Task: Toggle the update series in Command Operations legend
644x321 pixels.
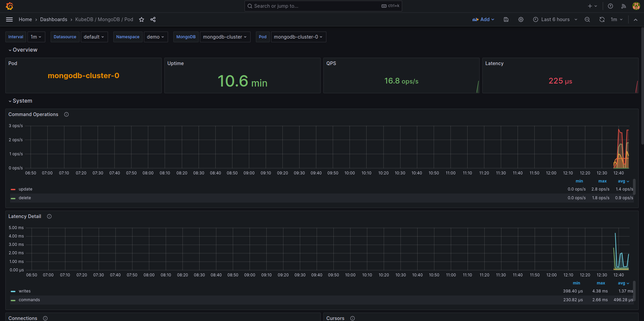Action: click(26, 189)
